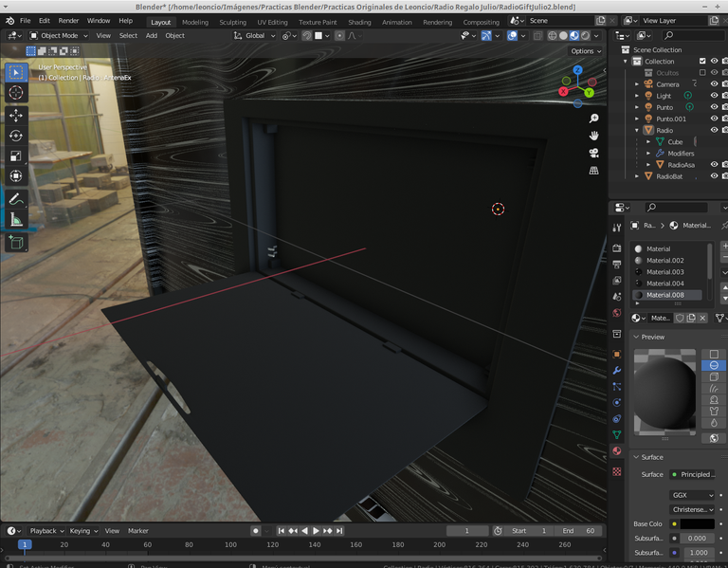Open the GGX distribution dropdown

[x=692, y=495]
